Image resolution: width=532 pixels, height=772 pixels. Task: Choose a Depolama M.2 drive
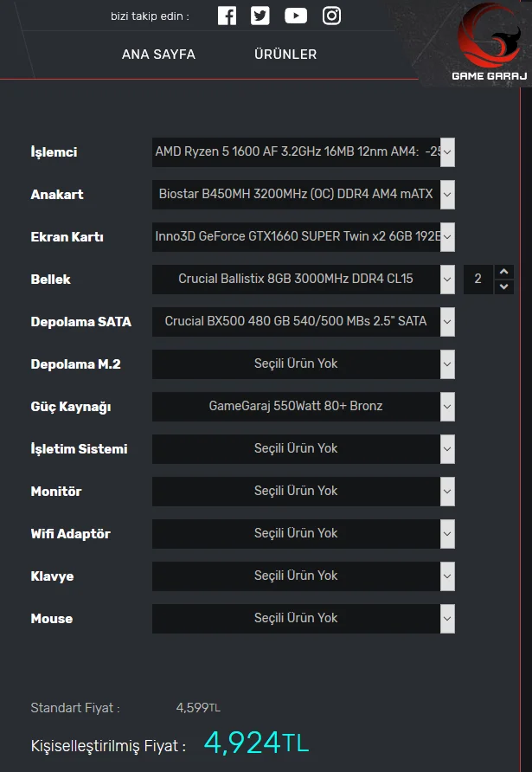click(304, 363)
